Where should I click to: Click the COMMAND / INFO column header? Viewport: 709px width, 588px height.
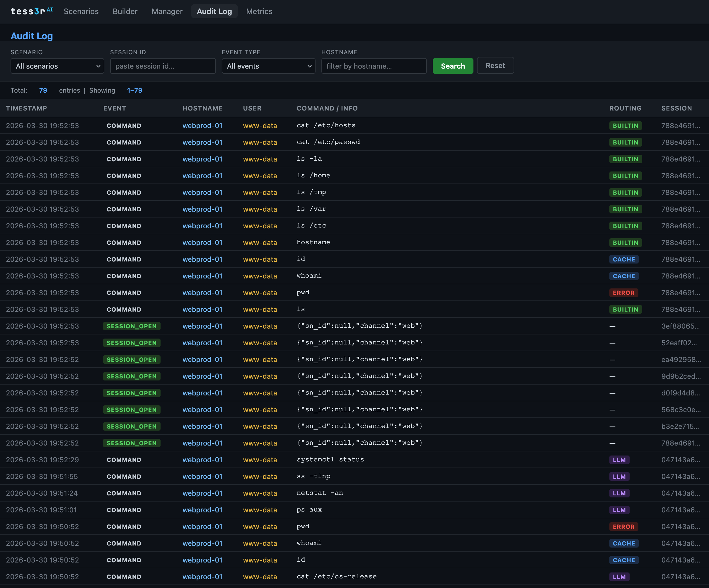tap(327, 108)
